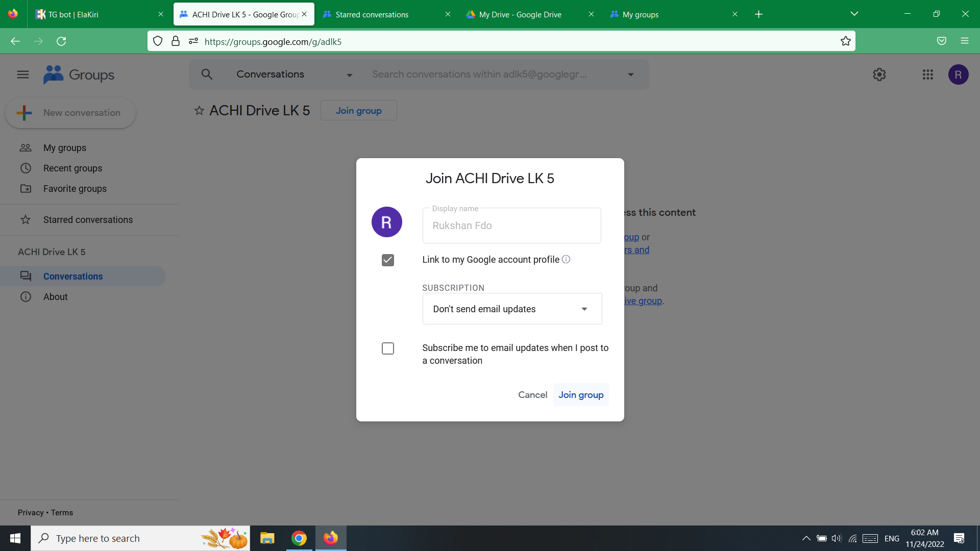Click the Firefox tracking protection shield icon
980x551 pixels.
158,41
